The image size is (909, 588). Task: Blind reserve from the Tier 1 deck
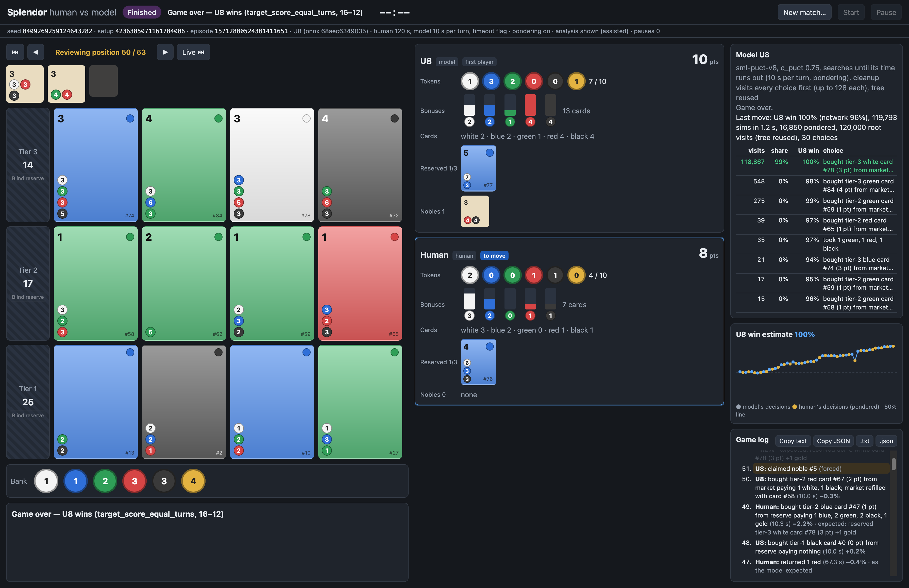pyautogui.click(x=28, y=402)
